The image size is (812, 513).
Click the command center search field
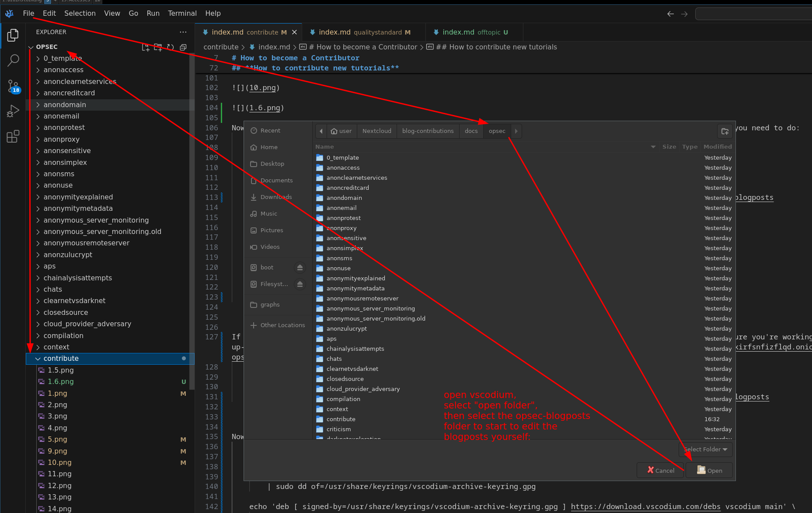[753, 14]
